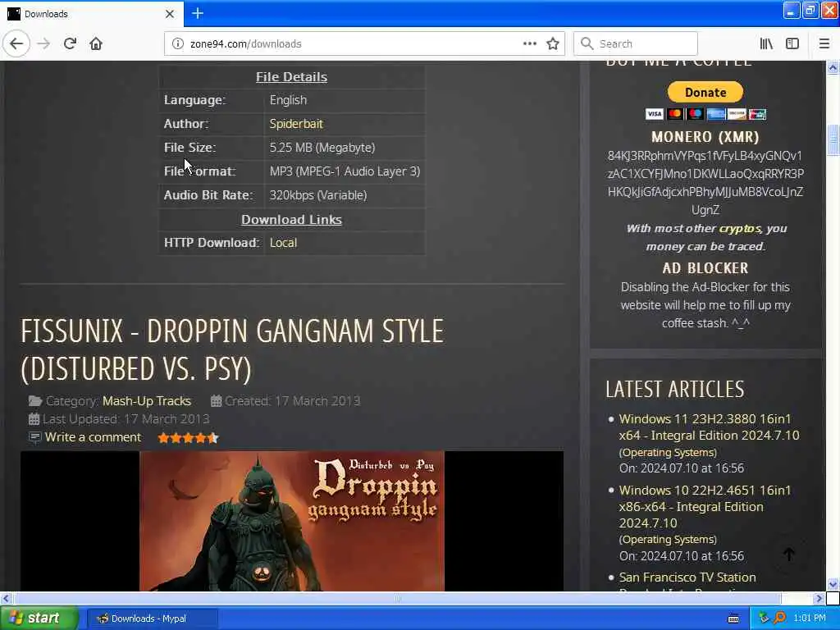
Task: Click the Latest Articles heading
Action: (675, 390)
